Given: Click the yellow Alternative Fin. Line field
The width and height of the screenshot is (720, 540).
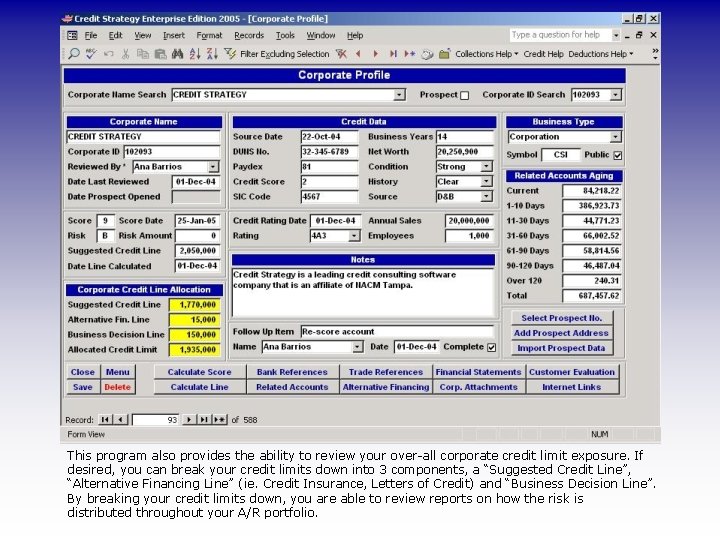Looking at the screenshot, I should point(195,320).
